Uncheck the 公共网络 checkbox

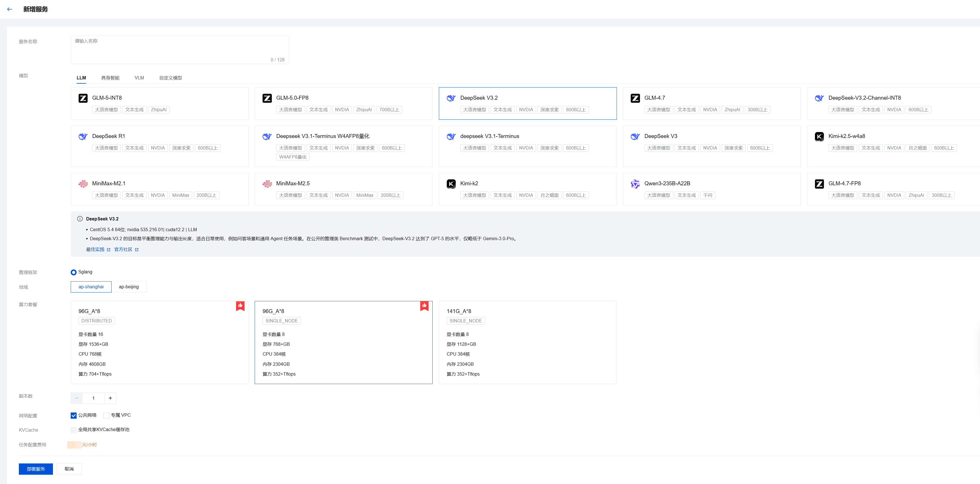(74, 416)
